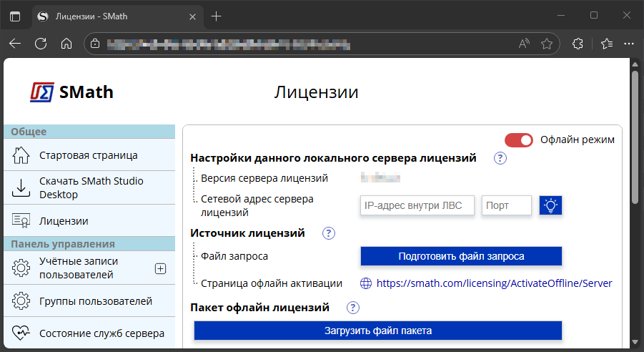This screenshot has width=644, height=352.
Task: Open browser settings and more menu
Action: 629,44
